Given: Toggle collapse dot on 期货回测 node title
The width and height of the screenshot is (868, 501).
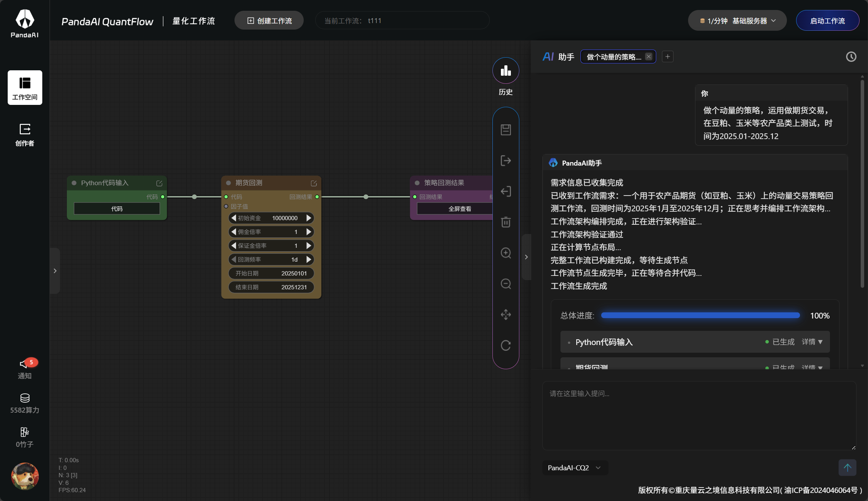Looking at the screenshot, I should tap(228, 183).
